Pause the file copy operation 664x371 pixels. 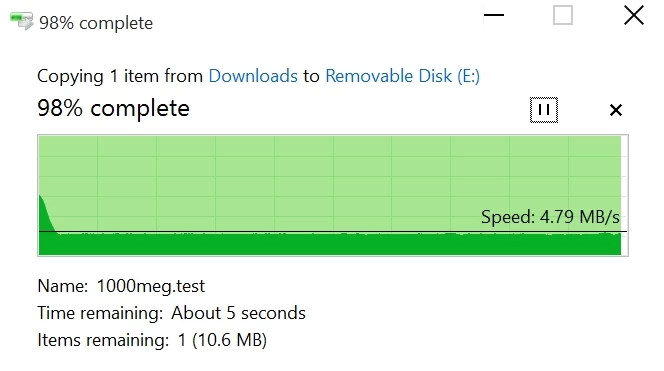click(544, 110)
